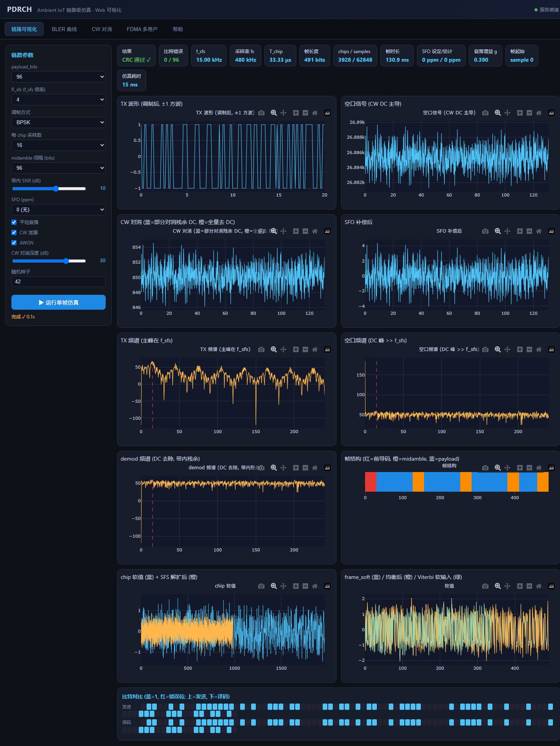Switch to the FDMA 多用户 tab
This screenshot has height=746, width=560.
pos(142,29)
